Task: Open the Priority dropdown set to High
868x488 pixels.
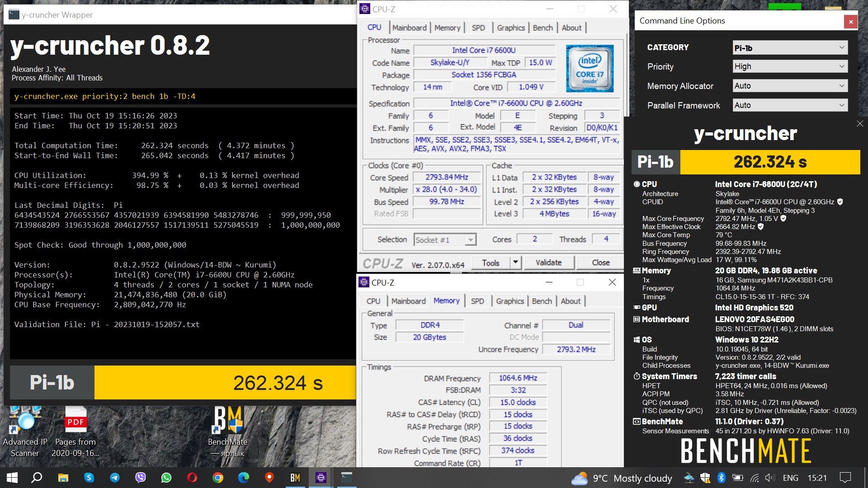Action: [790, 66]
